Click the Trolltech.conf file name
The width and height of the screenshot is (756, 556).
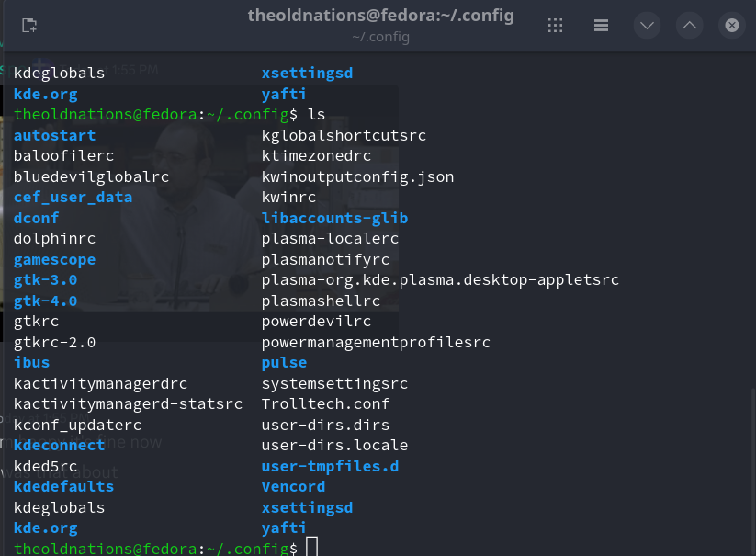325,404
